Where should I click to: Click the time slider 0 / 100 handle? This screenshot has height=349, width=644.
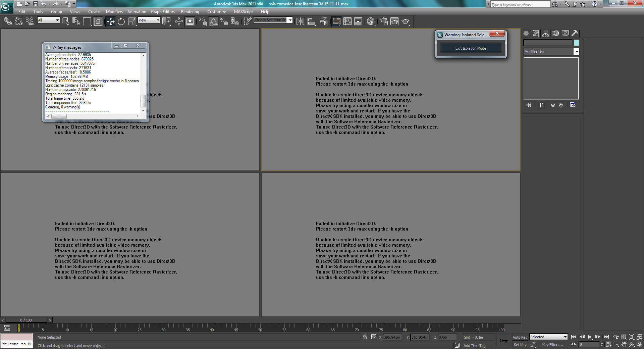pyautogui.click(x=26, y=320)
